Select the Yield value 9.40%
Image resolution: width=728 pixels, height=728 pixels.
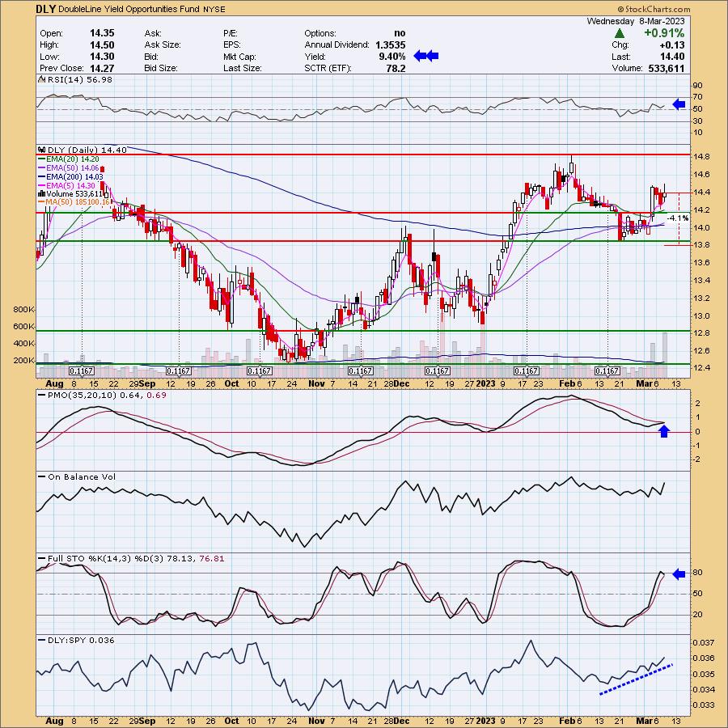[392, 57]
